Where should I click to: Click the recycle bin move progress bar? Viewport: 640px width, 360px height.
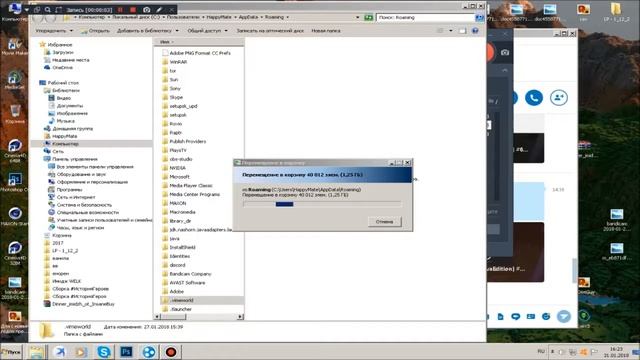click(322, 204)
